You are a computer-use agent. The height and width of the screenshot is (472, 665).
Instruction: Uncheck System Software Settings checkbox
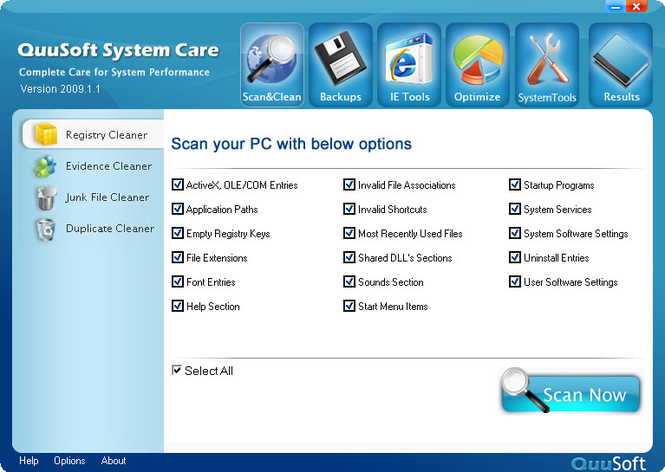pyautogui.click(x=514, y=233)
